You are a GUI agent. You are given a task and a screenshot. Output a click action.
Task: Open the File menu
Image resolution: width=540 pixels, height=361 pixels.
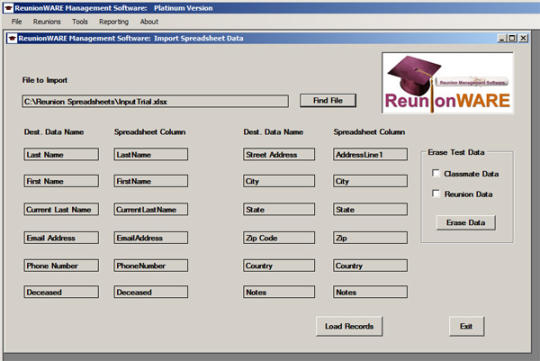pos(17,22)
